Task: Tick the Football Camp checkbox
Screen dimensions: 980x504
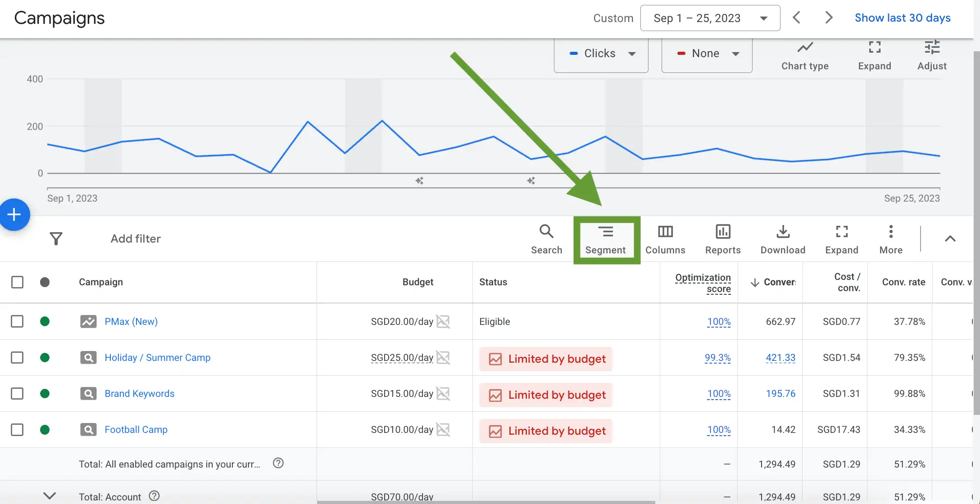Action: (x=17, y=429)
